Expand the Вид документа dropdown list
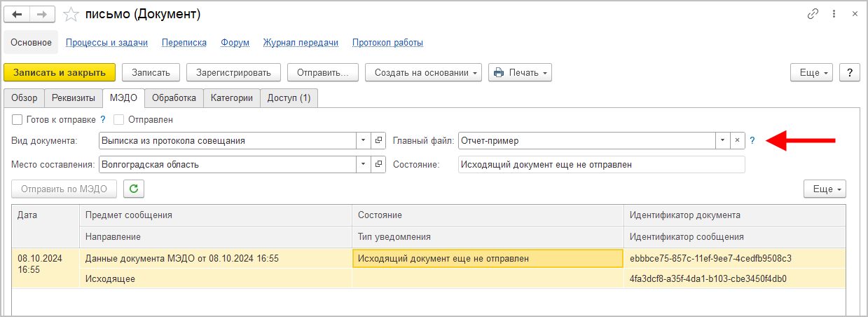868x317 pixels. (x=364, y=140)
